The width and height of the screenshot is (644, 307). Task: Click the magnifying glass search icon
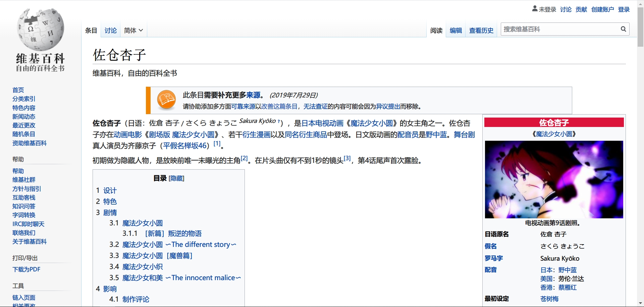[623, 29]
